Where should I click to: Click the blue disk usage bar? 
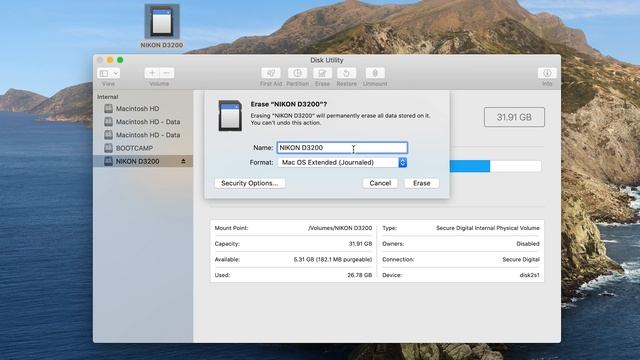pos(469,166)
